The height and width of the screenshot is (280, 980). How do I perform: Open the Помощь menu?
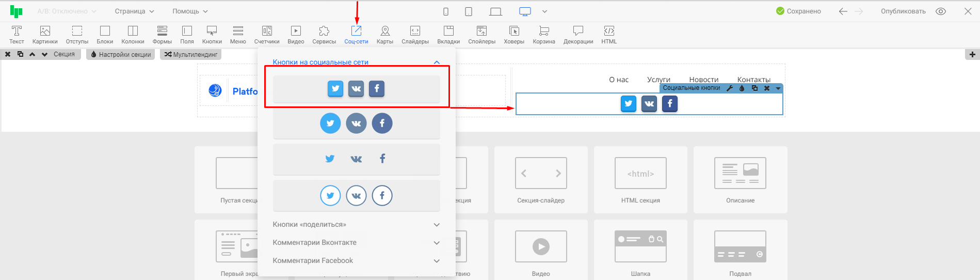(190, 11)
